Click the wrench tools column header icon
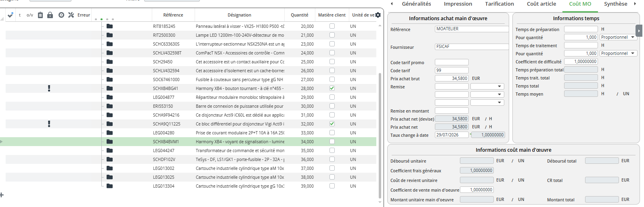The image size is (644, 207). [71, 15]
